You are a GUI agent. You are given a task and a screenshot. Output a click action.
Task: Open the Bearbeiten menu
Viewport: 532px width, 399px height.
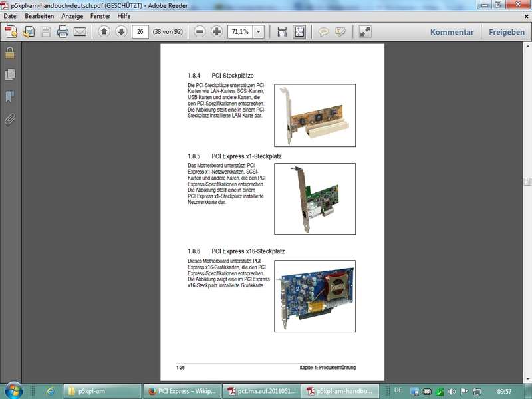click(x=39, y=16)
